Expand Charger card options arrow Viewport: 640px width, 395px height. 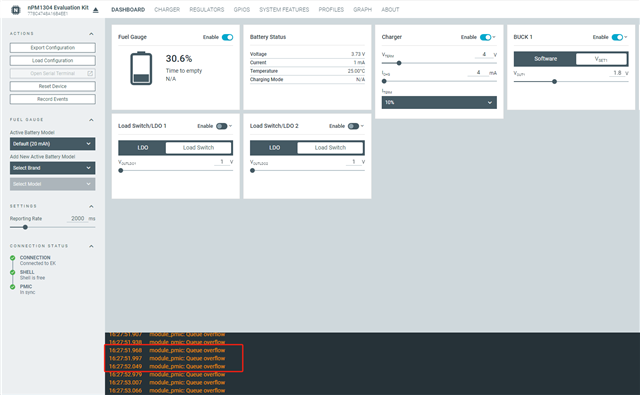coord(494,37)
